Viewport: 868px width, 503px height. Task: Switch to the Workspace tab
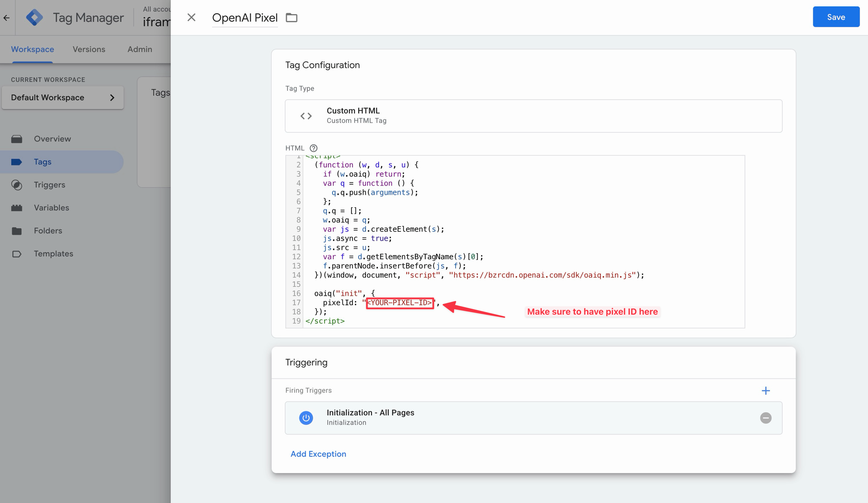(x=33, y=49)
